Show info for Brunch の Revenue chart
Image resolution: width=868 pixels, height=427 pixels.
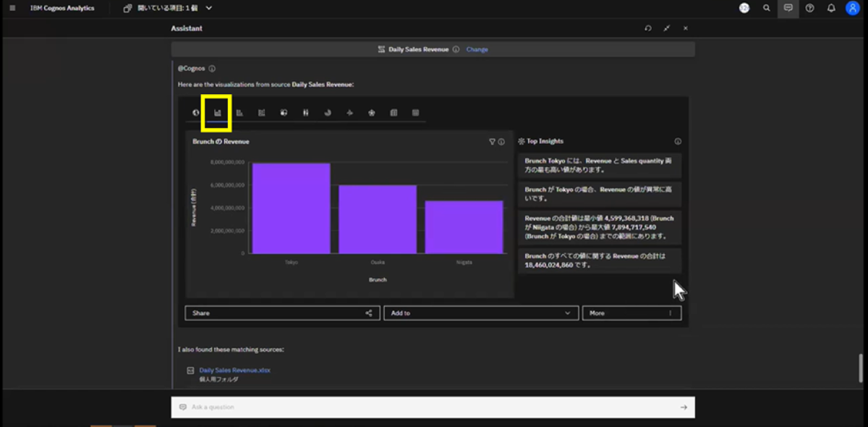(502, 142)
